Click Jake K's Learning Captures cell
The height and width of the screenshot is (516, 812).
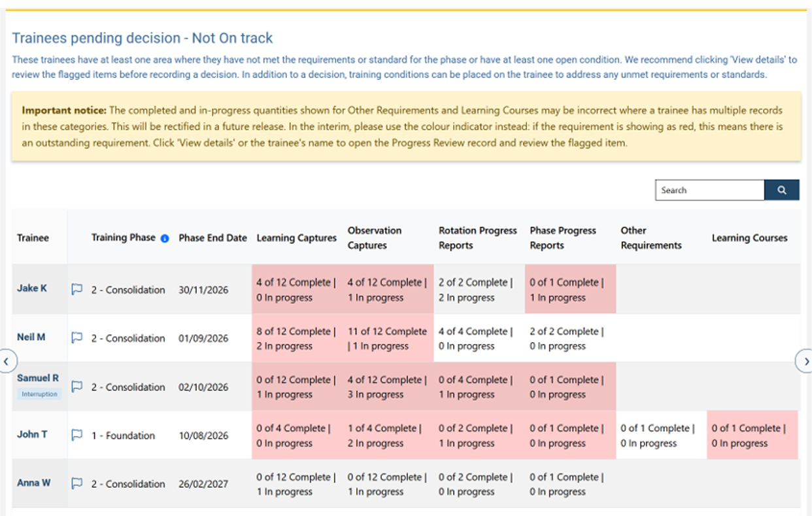click(297, 289)
